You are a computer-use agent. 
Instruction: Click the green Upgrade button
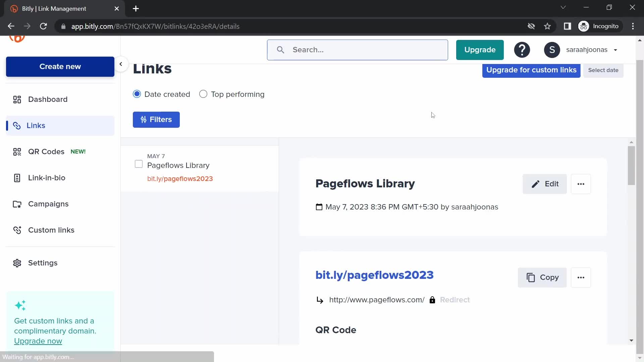tap(480, 50)
